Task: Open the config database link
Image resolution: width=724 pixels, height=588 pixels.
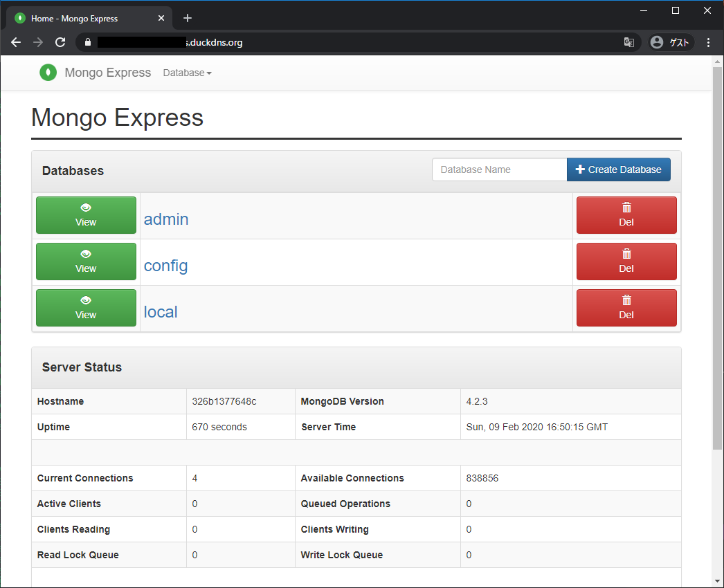Action: (165, 266)
